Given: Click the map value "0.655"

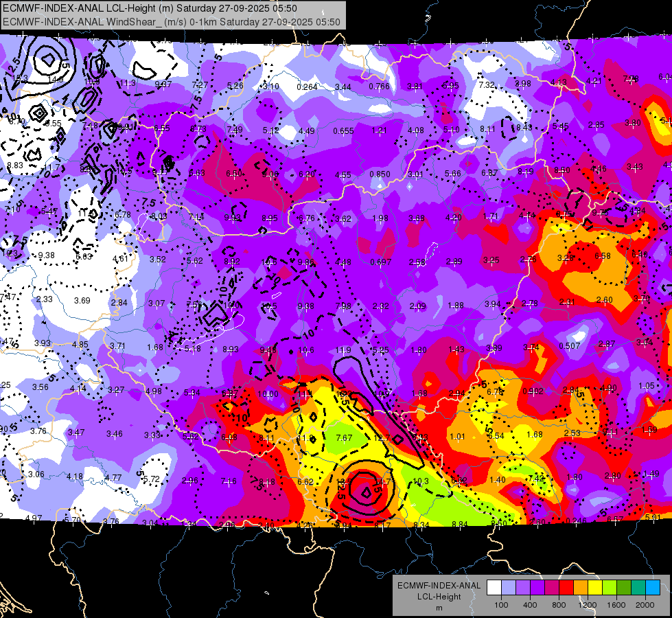Looking at the screenshot, I should click(x=343, y=130).
